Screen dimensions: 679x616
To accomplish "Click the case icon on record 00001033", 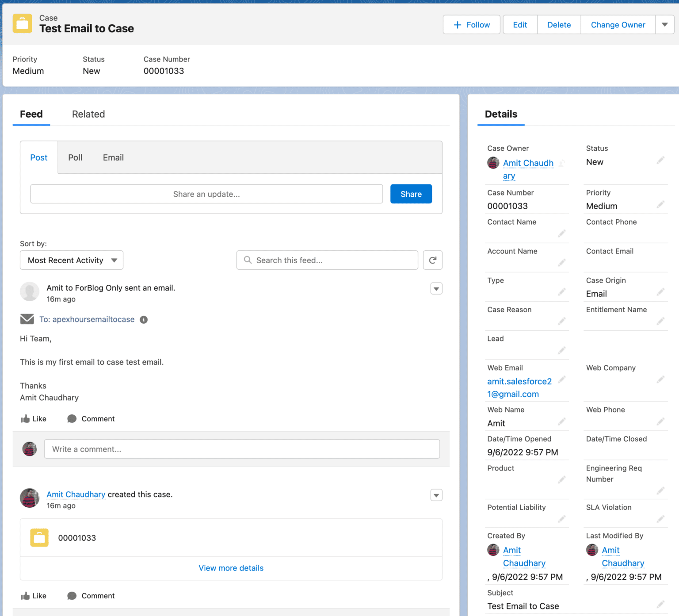I will click(39, 538).
